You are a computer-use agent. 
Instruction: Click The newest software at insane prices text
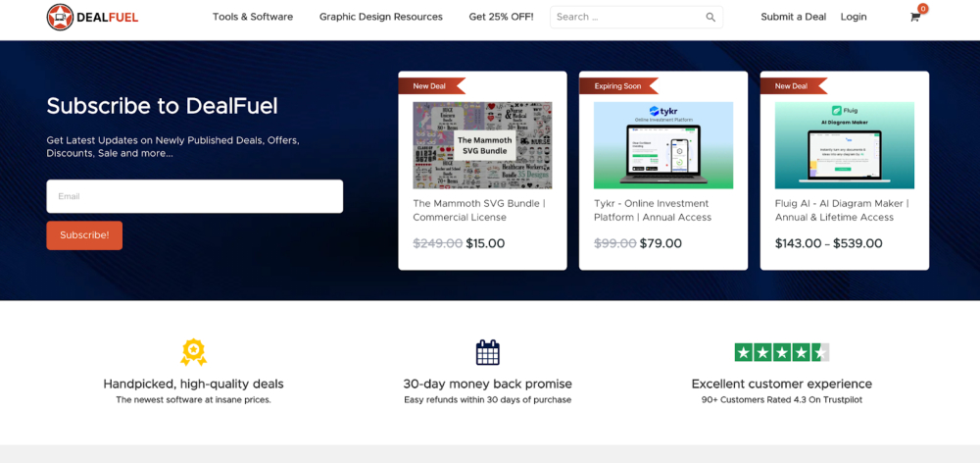[x=194, y=399]
